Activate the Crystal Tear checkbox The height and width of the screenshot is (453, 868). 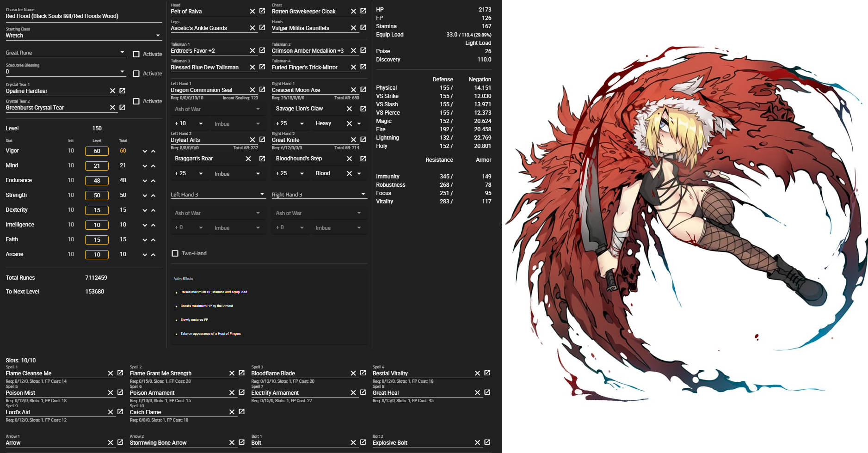pos(136,101)
